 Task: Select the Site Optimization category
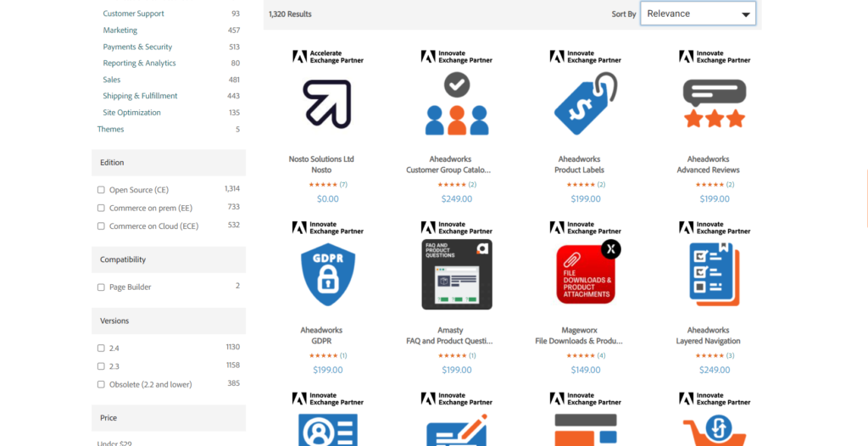[131, 113]
